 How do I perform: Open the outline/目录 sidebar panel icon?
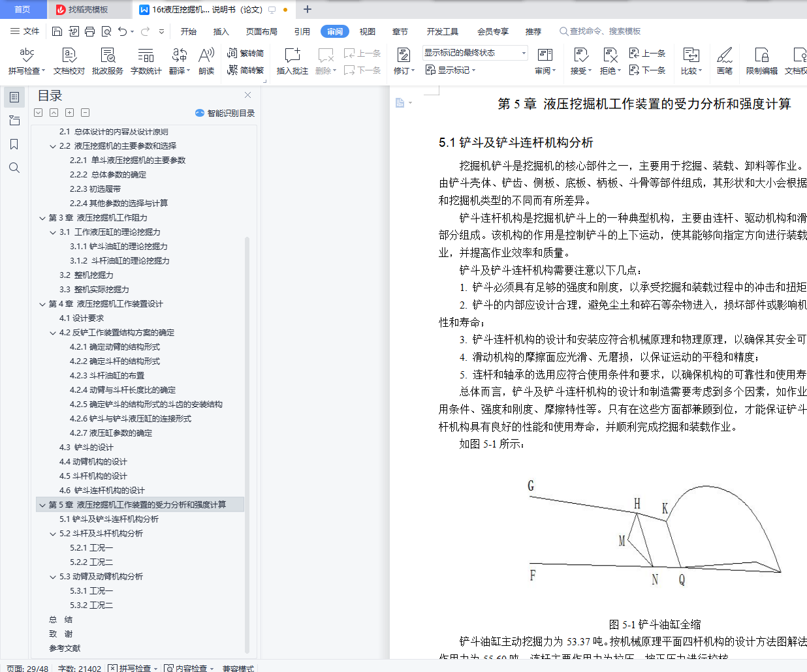click(14, 97)
